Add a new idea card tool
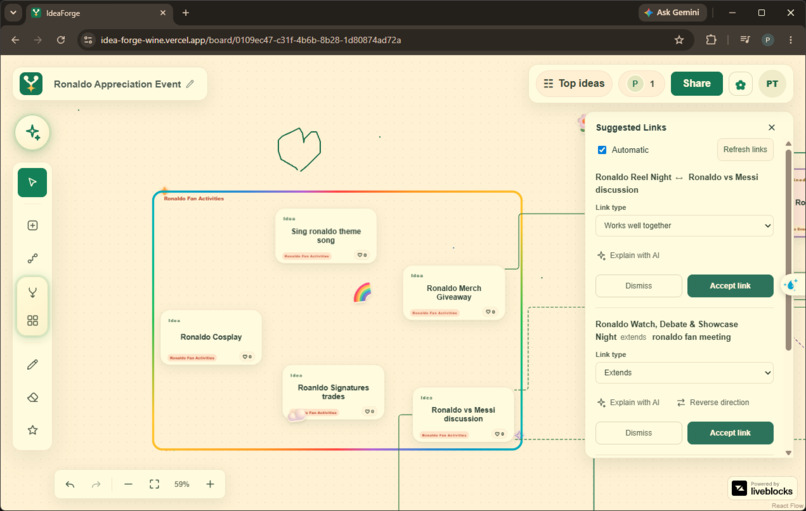 (x=32, y=225)
